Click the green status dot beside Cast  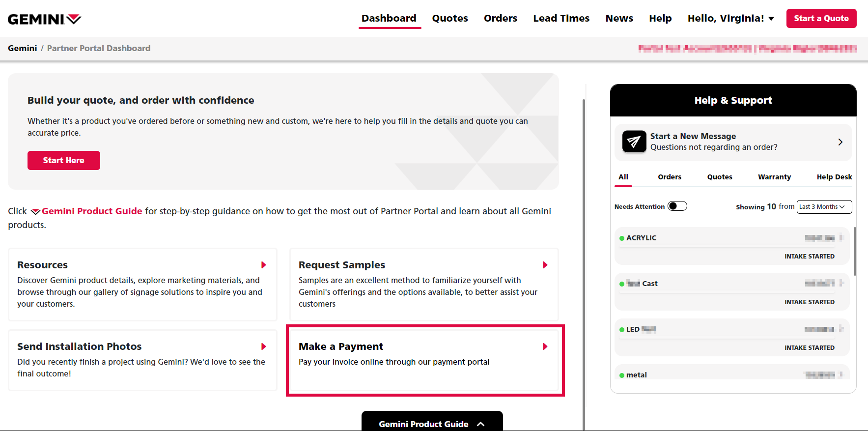point(622,284)
